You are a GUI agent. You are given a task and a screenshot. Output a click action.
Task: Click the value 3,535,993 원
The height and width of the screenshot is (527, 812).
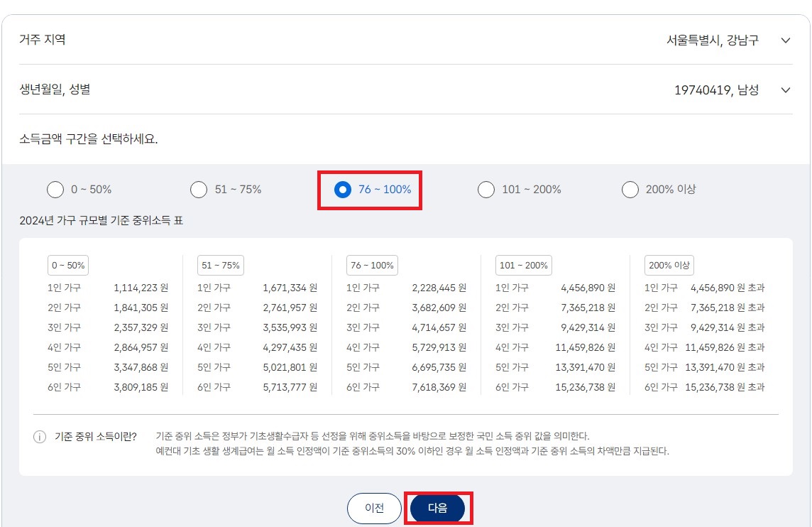(290, 327)
